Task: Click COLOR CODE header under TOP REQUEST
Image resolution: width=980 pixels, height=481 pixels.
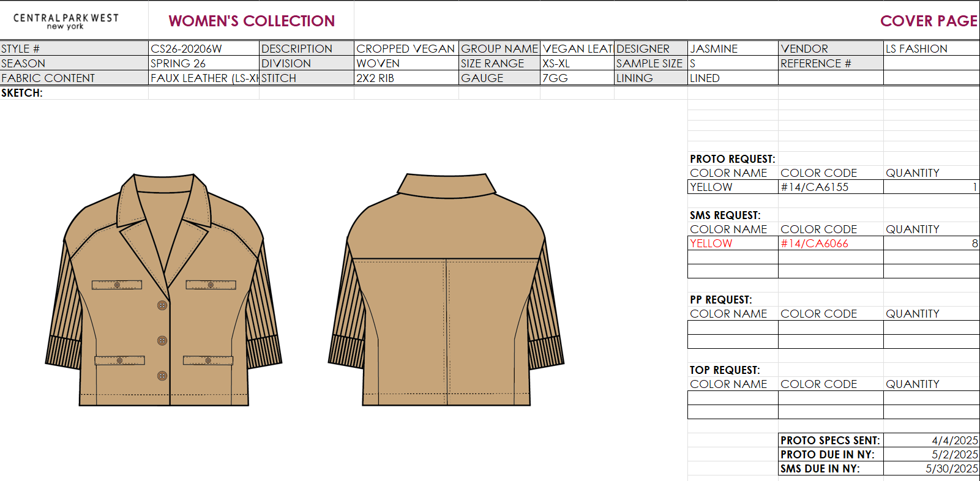Action: click(x=818, y=384)
